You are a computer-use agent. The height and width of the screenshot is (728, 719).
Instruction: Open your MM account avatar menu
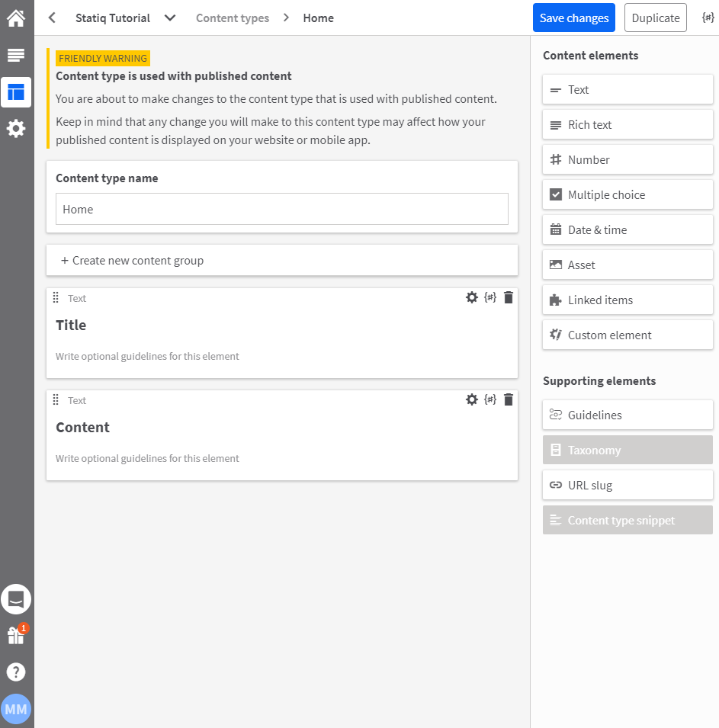(x=16, y=708)
